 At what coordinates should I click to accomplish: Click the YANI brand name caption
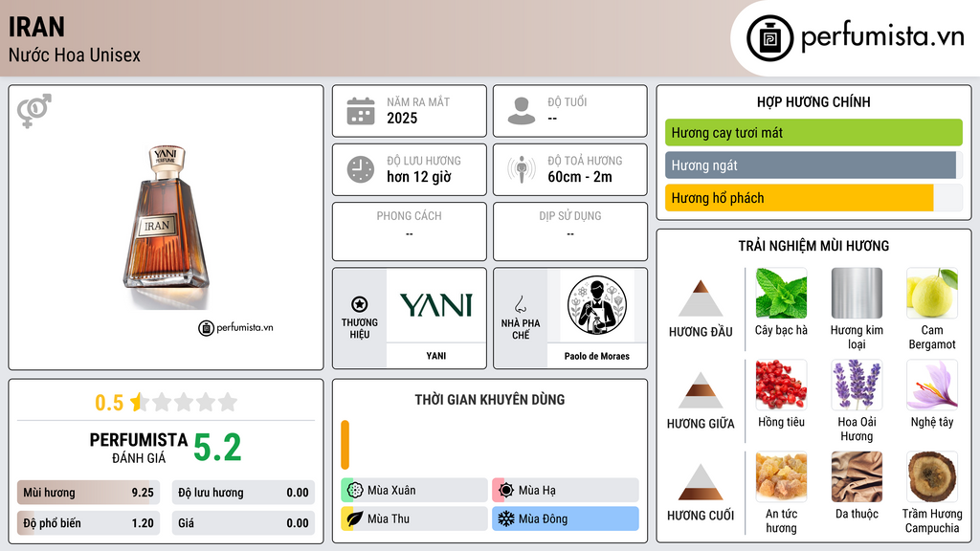click(436, 356)
